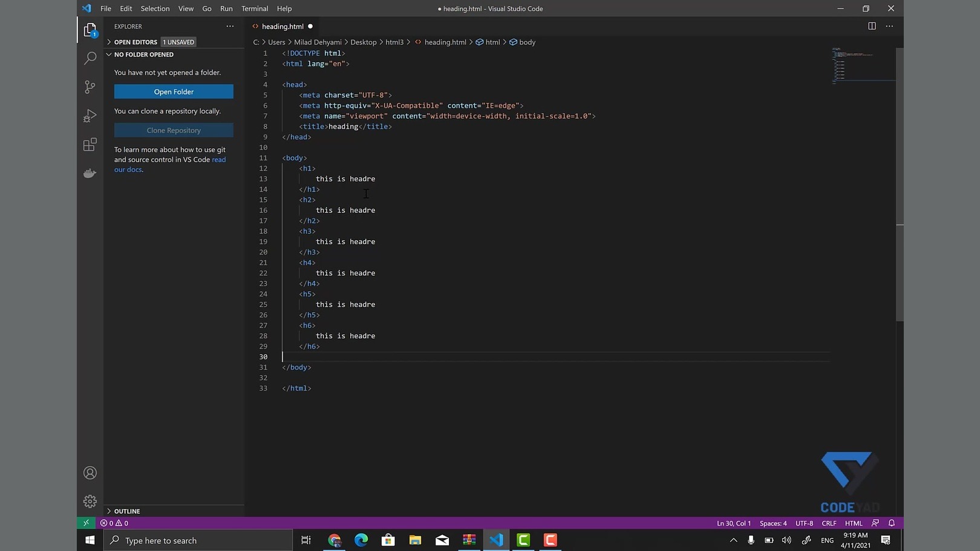
Task: Change the CRLF line ending setting
Action: pyautogui.click(x=829, y=523)
